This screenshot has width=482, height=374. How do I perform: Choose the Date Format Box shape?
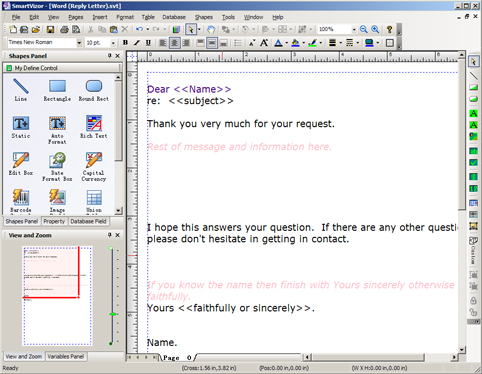point(57,160)
